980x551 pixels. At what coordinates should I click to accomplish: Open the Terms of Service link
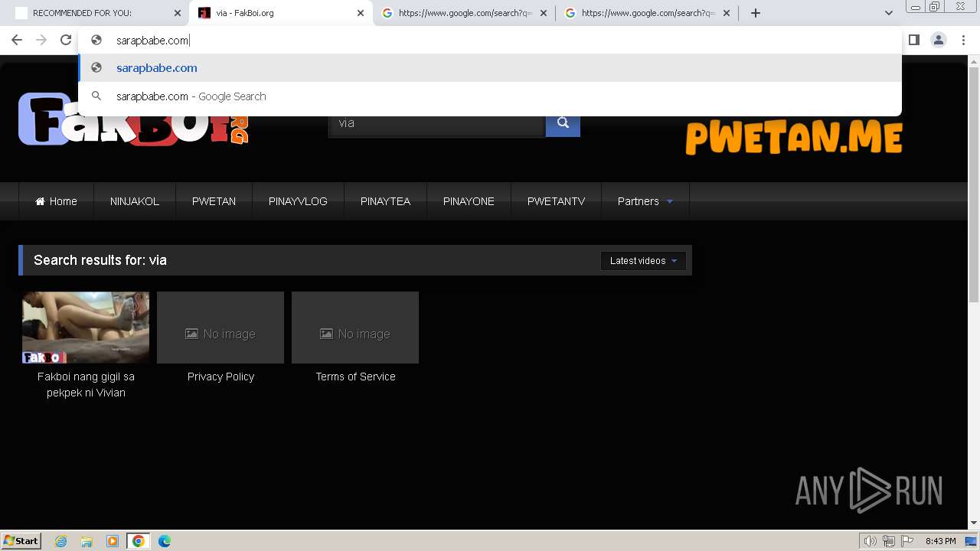click(x=355, y=377)
